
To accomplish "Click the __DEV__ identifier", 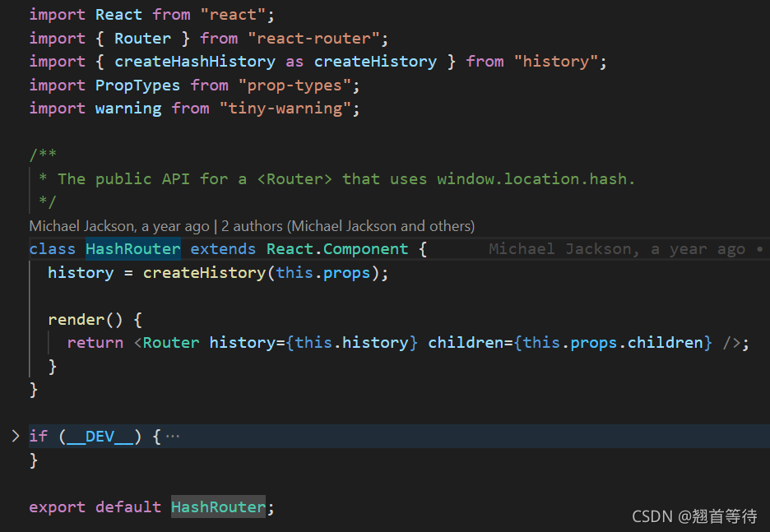I will point(100,436).
